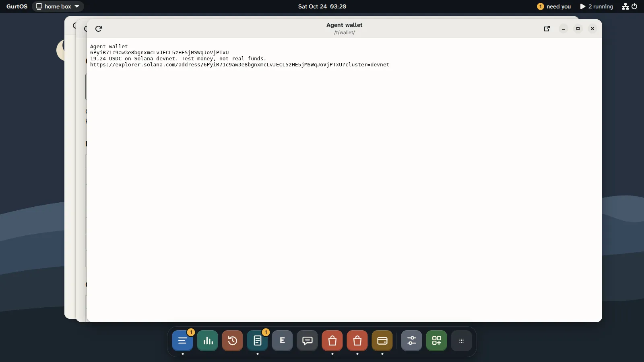Minimize the Agent wallet window
644x362 pixels.
(563, 29)
